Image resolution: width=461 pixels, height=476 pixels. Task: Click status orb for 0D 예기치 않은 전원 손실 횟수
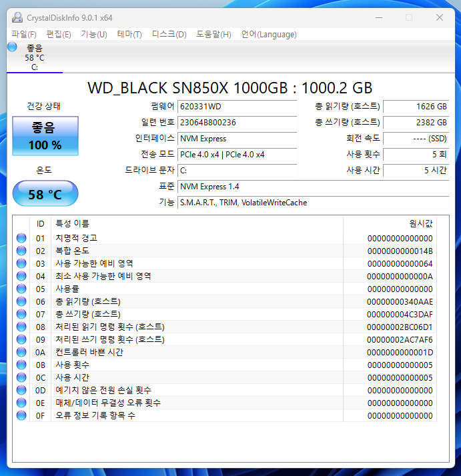pyautogui.click(x=21, y=390)
